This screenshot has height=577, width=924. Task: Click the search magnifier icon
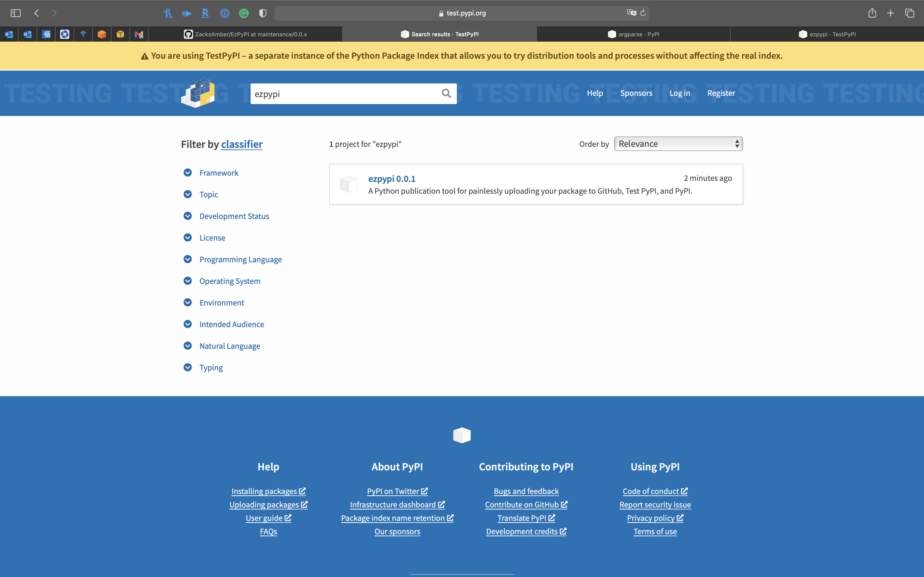tap(446, 94)
